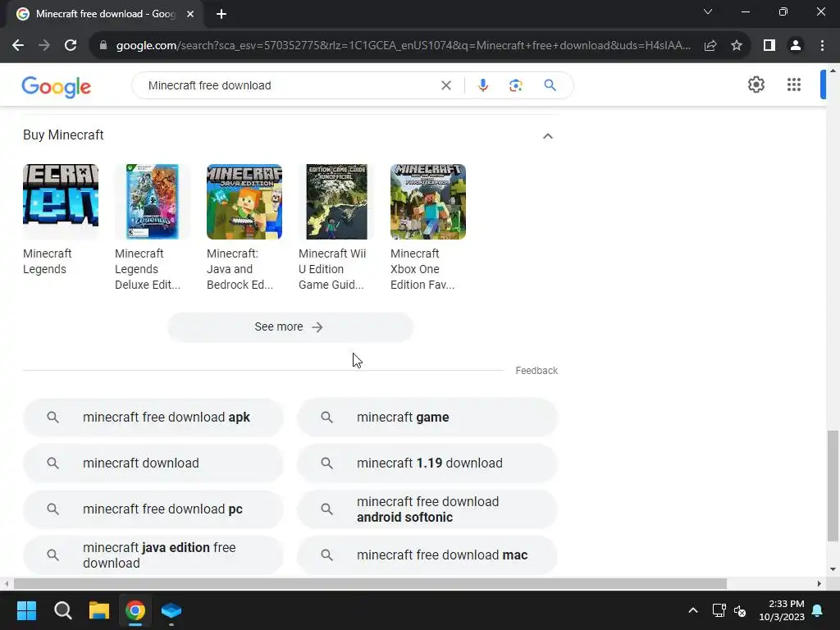840x630 pixels.
Task: Open Google quick settings gear
Action: pyautogui.click(x=756, y=84)
